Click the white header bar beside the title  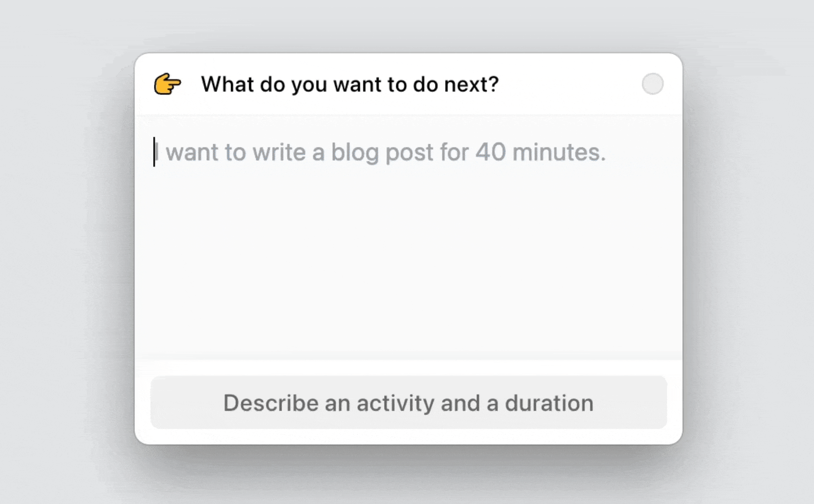(x=569, y=84)
